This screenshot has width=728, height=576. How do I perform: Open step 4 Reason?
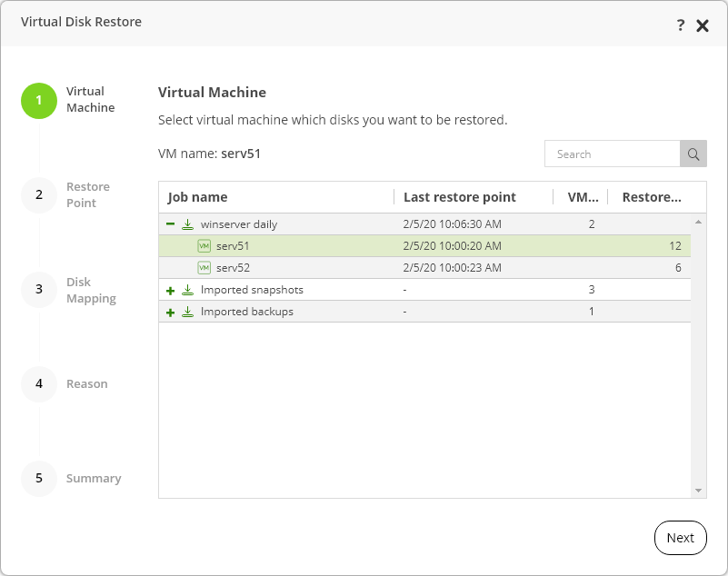tap(39, 383)
